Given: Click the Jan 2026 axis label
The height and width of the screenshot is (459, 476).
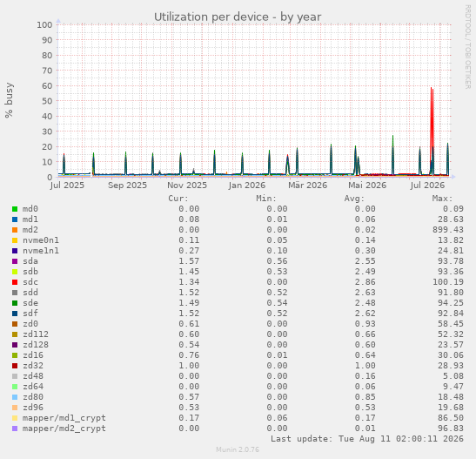Looking at the screenshot, I should click(x=247, y=186).
